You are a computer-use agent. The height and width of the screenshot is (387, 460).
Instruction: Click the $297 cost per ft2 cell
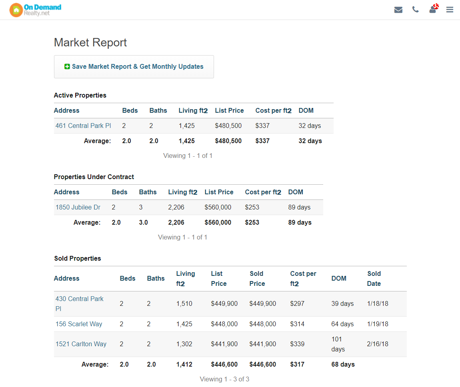297,304
